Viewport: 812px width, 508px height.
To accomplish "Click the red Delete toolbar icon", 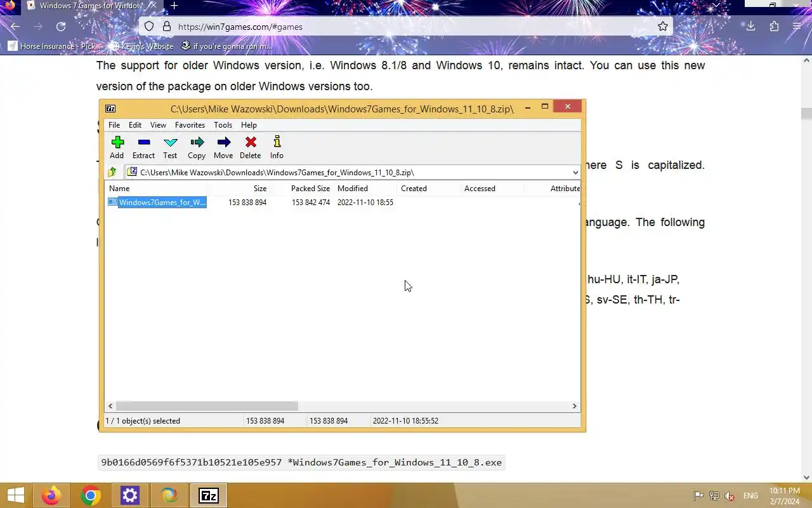I will [250, 147].
